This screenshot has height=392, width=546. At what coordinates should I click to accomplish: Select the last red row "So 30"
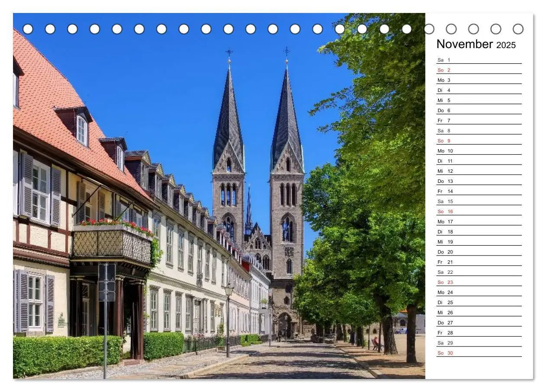pos(479,353)
